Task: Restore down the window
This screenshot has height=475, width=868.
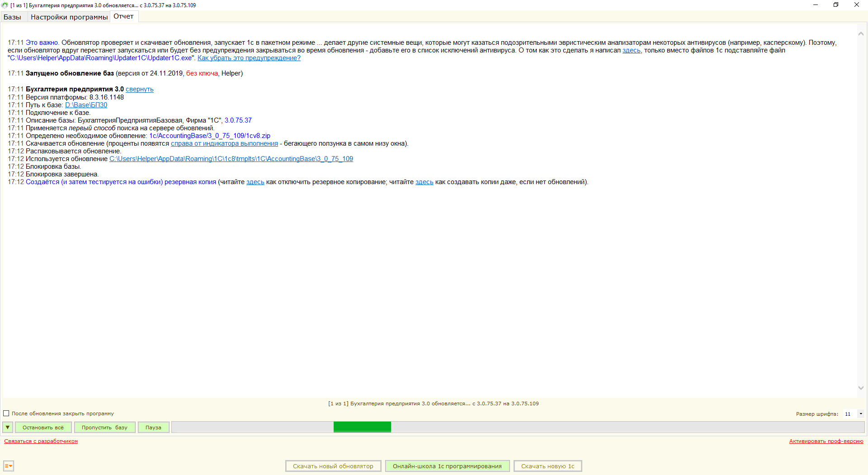Action: (836, 5)
